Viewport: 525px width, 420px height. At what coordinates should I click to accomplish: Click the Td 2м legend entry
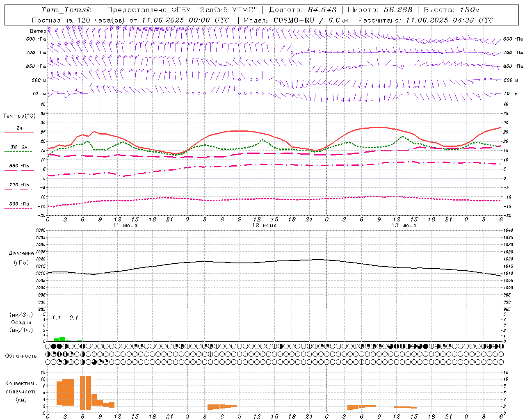pos(19,147)
